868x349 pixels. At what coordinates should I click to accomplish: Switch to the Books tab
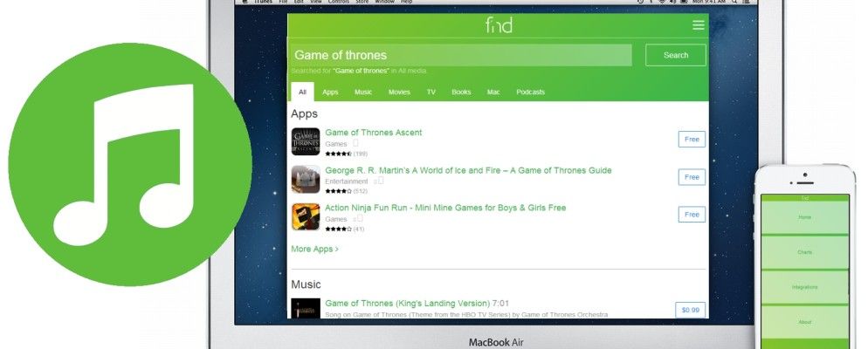(461, 92)
